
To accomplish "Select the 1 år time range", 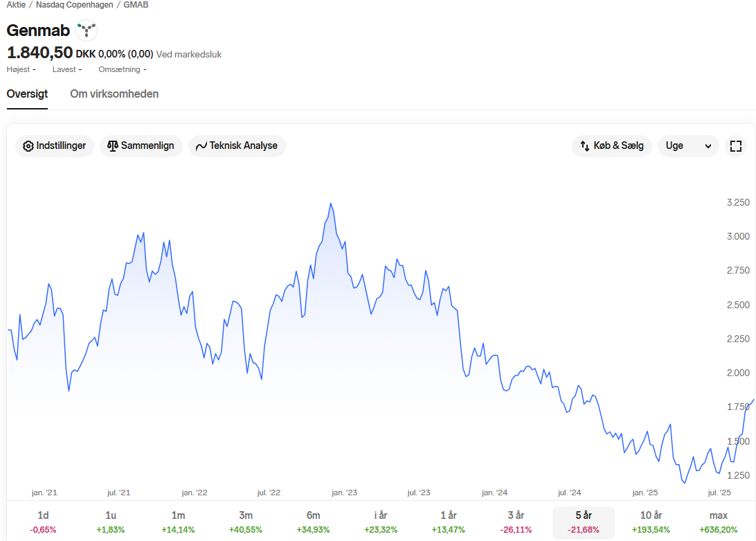I will [x=448, y=522].
